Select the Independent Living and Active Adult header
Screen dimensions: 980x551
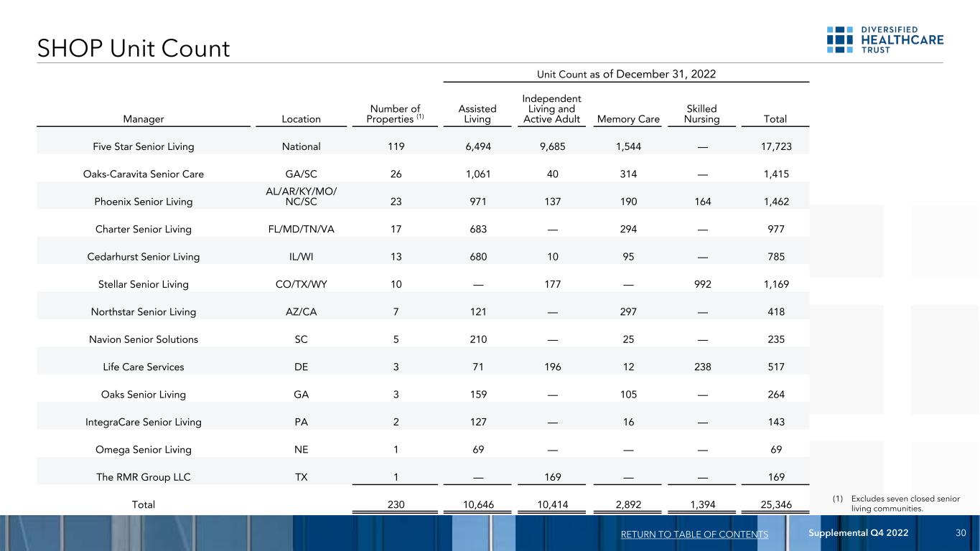[551, 108]
